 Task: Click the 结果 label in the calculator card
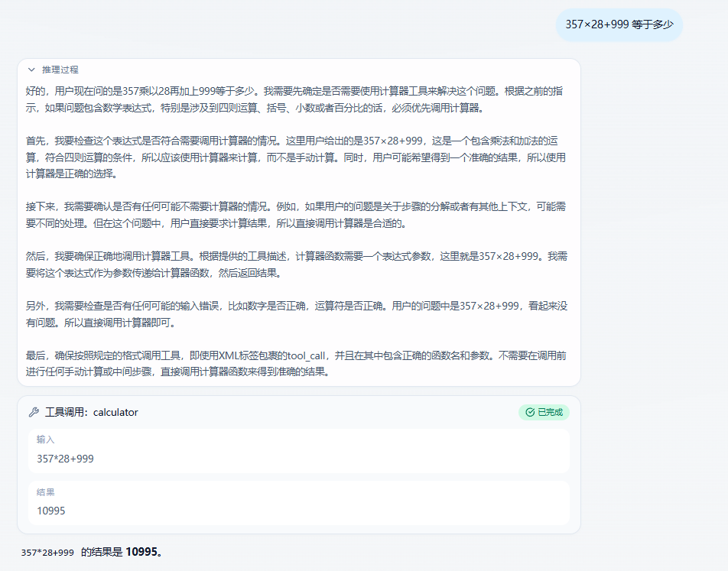tap(46, 492)
